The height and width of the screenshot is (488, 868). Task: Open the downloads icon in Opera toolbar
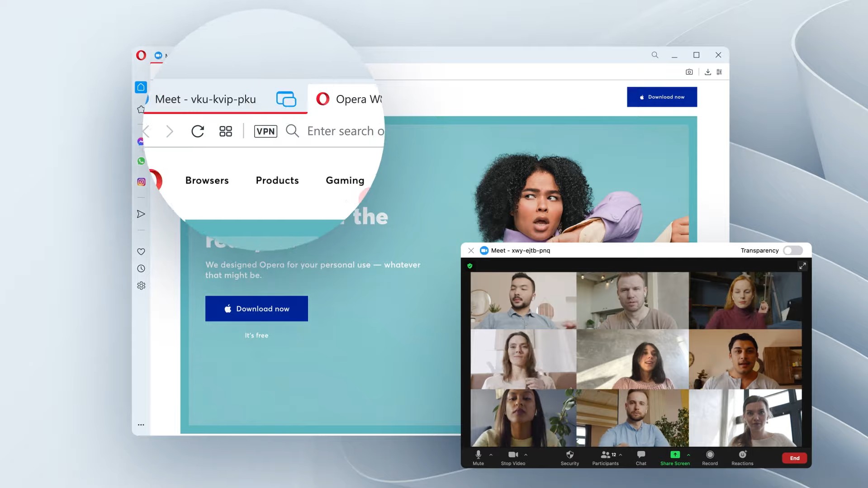point(708,72)
